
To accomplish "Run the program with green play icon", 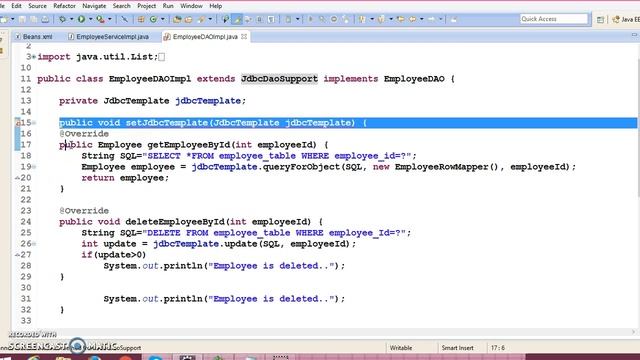I will 81,19.
